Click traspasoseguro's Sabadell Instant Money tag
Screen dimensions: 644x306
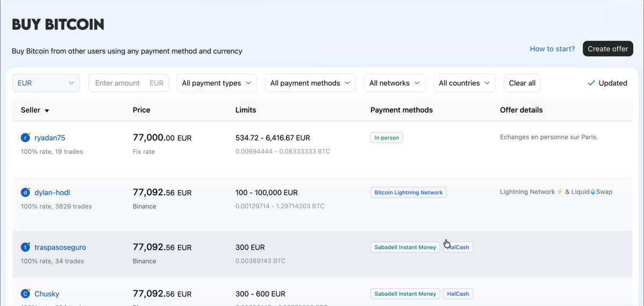pos(405,247)
